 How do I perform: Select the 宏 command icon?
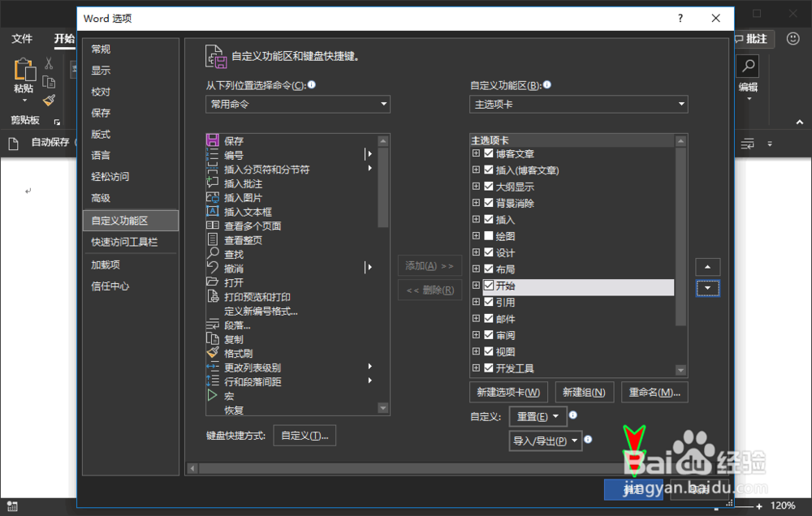214,393
